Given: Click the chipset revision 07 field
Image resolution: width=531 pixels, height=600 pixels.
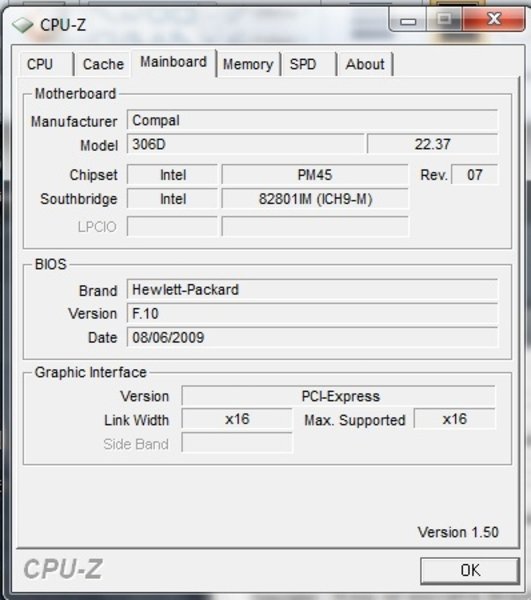Looking at the screenshot, I should [x=475, y=175].
